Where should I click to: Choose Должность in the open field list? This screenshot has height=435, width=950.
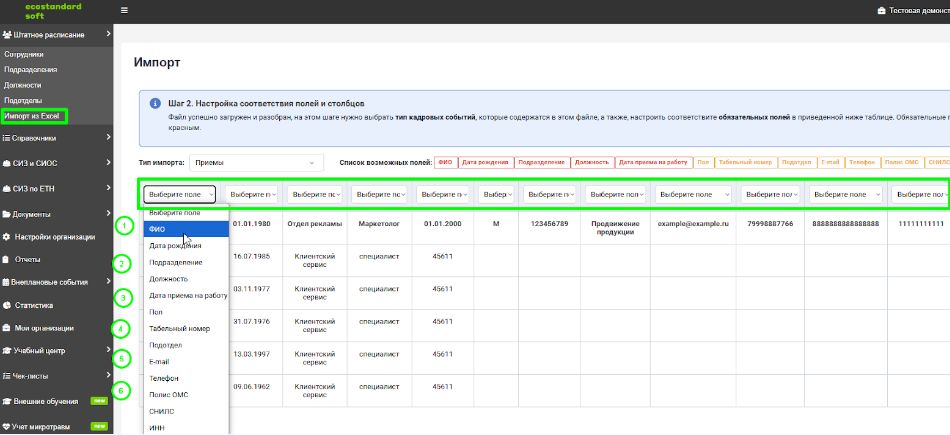(187, 279)
